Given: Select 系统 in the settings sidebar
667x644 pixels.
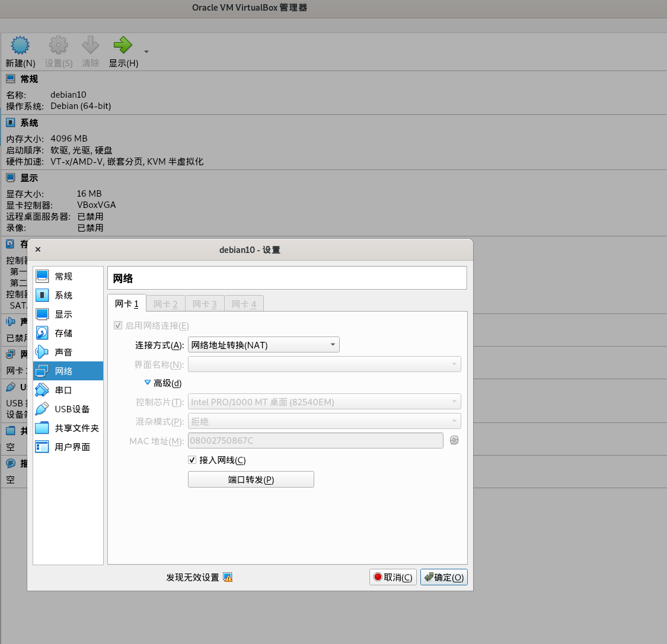Looking at the screenshot, I should point(68,296).
